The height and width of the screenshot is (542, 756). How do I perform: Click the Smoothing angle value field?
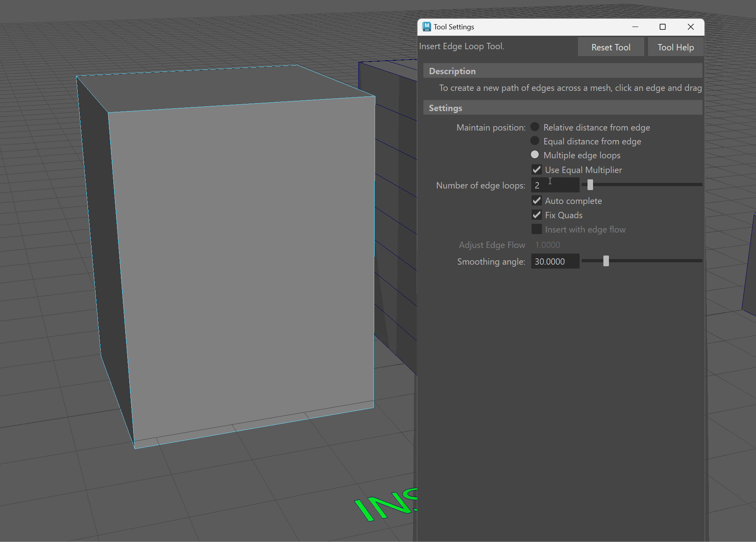click(555, 261)
